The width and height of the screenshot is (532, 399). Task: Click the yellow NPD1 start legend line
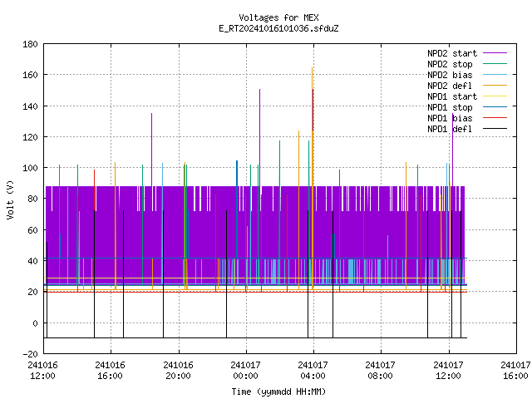(495, 96)
